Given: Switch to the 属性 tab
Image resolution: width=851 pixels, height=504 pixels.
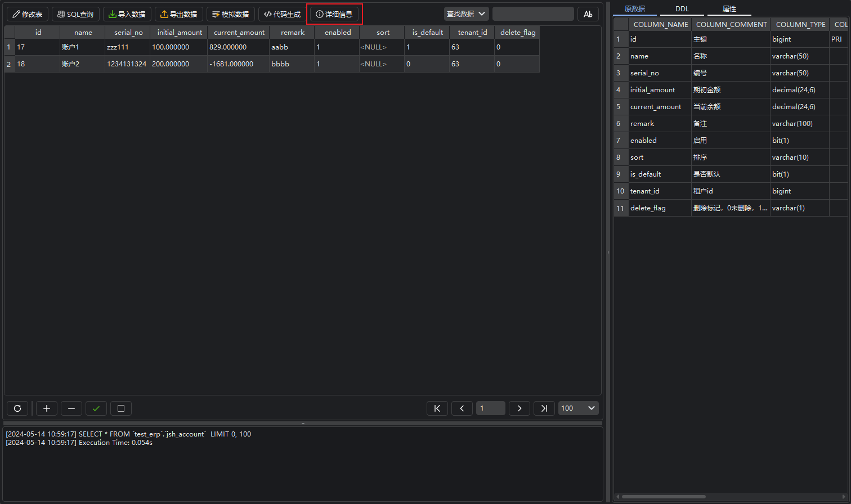Looking at the screenshot, I should [729, 9].
